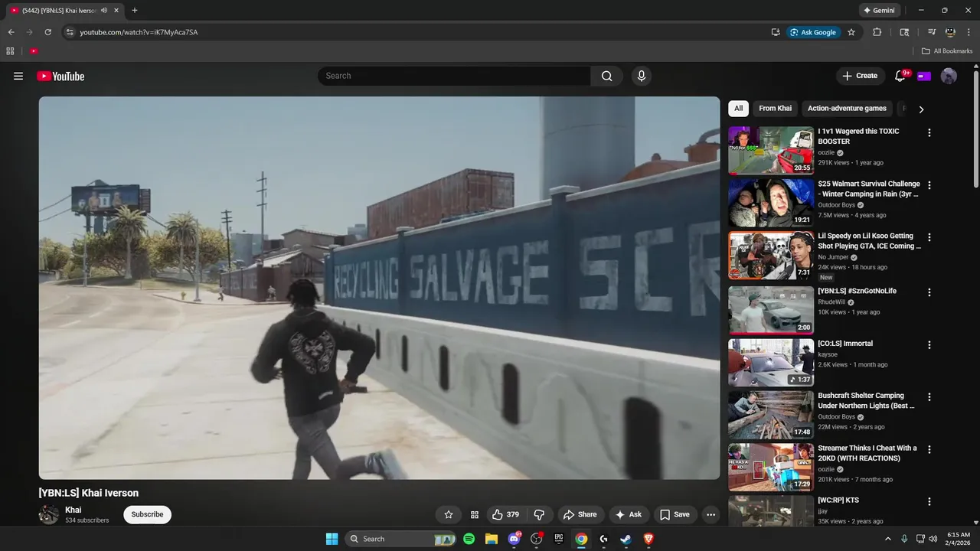The height and width of the screenshot is (551, 980).
Task: Click the search magnifier button on YouTube
Action: point(606,76)
